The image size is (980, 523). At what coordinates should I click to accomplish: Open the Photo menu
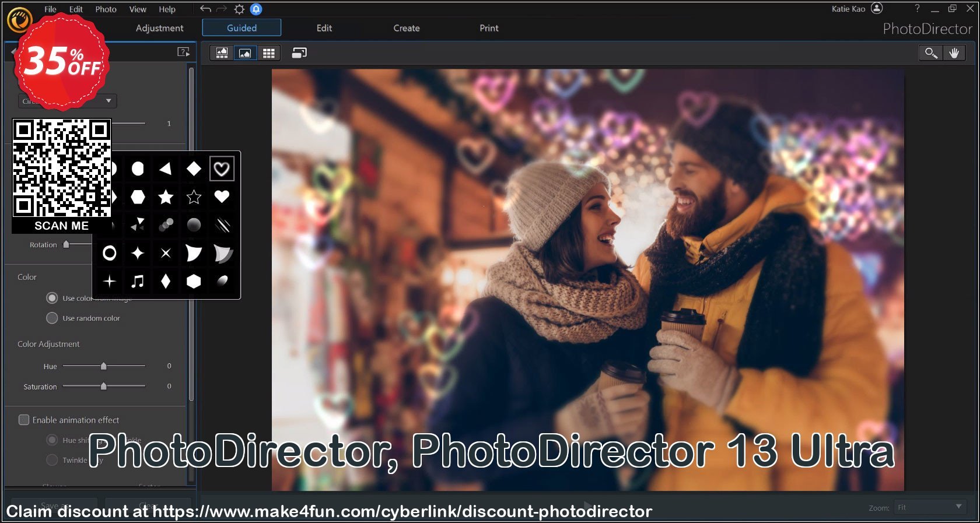coord(106,9)
